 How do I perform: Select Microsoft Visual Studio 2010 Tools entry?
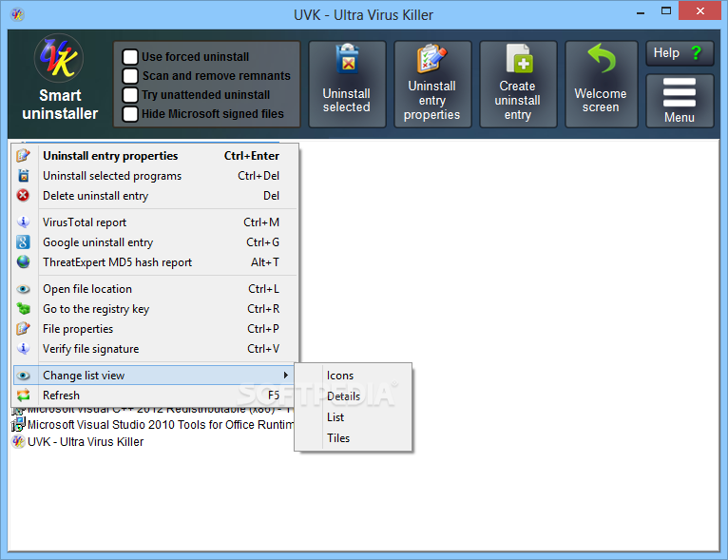click(161, 424)
